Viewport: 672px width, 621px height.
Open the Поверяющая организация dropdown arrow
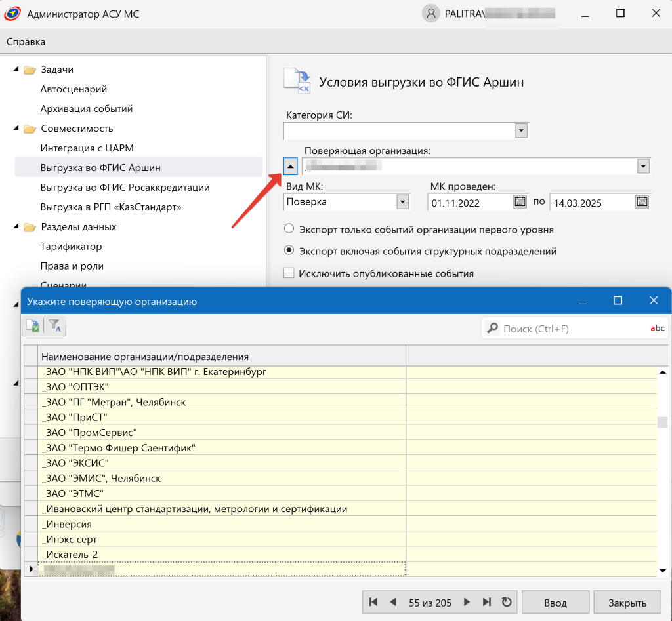click(643, 166)
